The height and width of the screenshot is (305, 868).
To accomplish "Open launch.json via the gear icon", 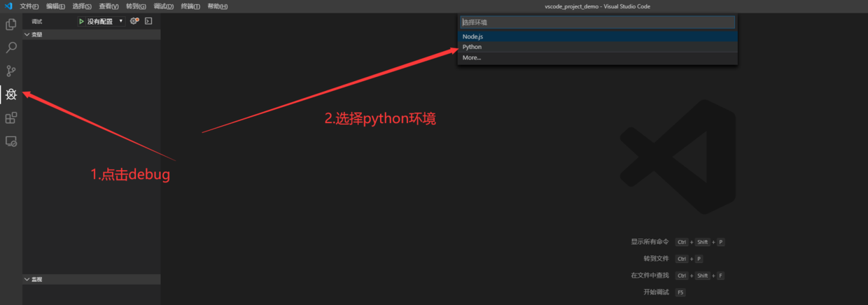I will pos(134,21).
